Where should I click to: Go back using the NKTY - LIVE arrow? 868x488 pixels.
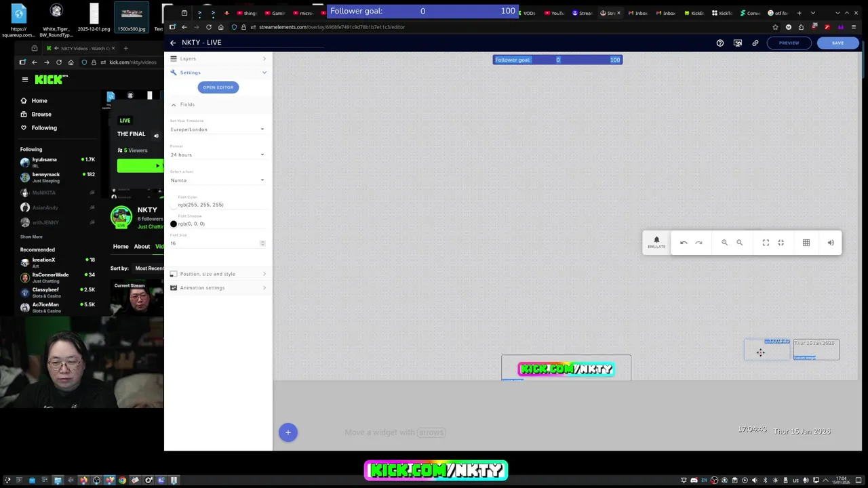point(173,43)
